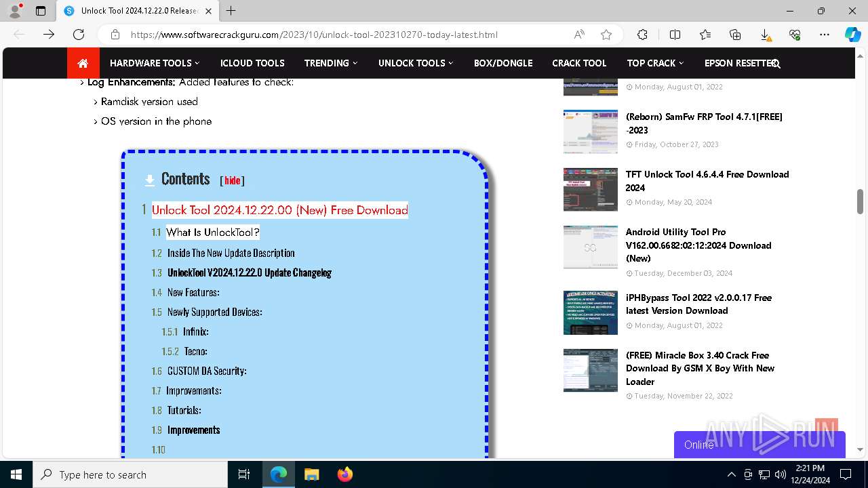The width and height of the screenshot is (868, 488).
Task: Click the iPHBypass Tool thumbnail image
Action: (x=590, y=312)
